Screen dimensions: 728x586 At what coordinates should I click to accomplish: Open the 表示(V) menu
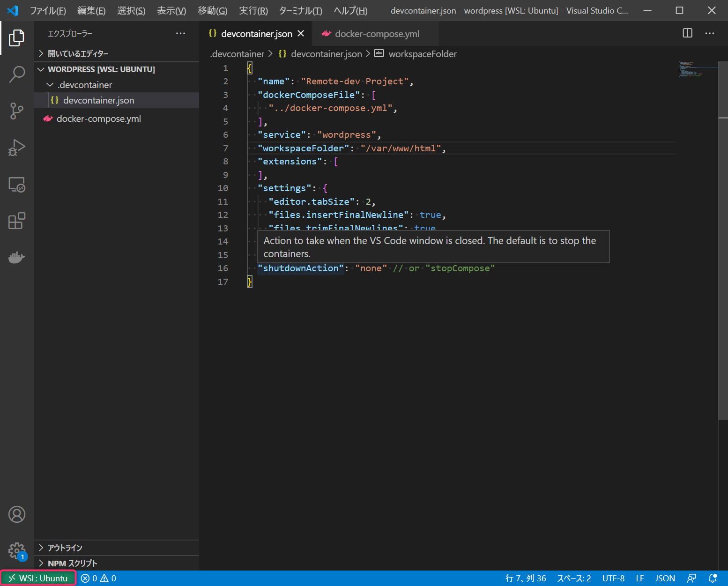(x=171, y=11)
